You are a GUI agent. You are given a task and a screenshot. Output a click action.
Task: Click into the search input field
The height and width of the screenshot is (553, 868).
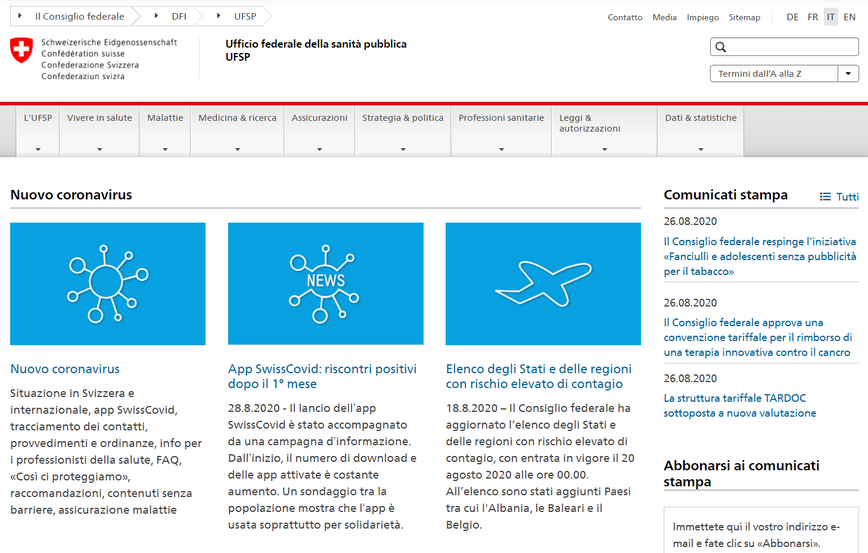(784, 47)
